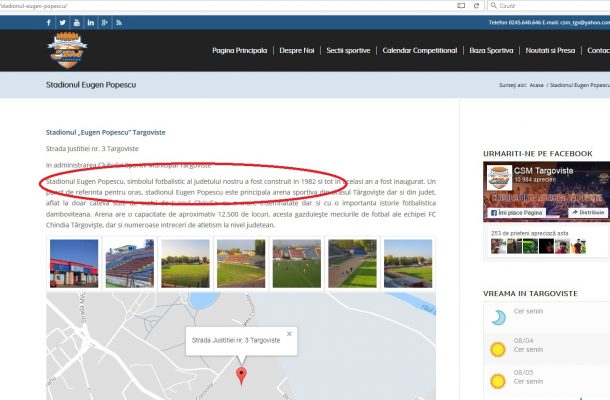The image size is (610, 400).
Task: Click the Twitter icon in top bar
Action: [63, 21]
